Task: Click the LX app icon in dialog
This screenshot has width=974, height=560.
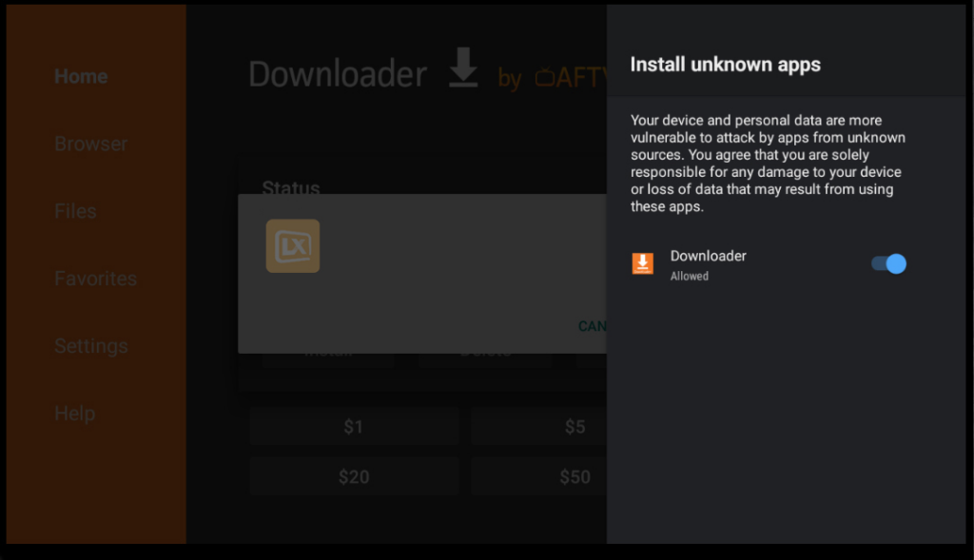Action: coord(293,246)
